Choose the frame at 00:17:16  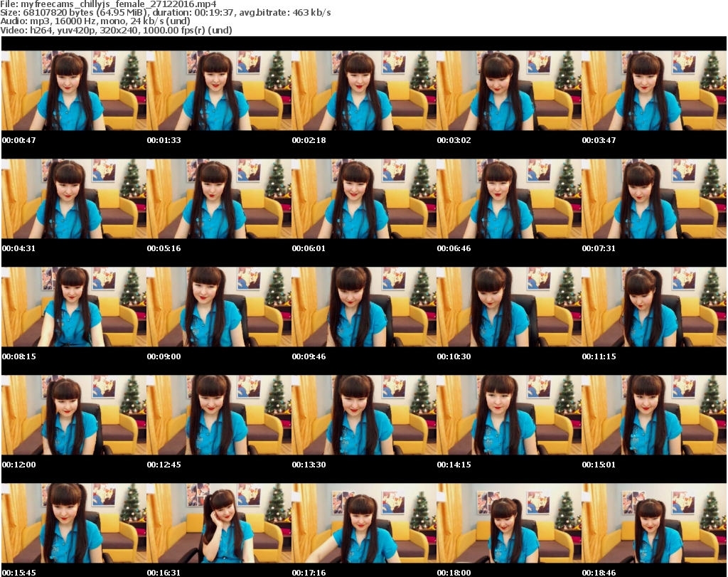coord(364,523)
